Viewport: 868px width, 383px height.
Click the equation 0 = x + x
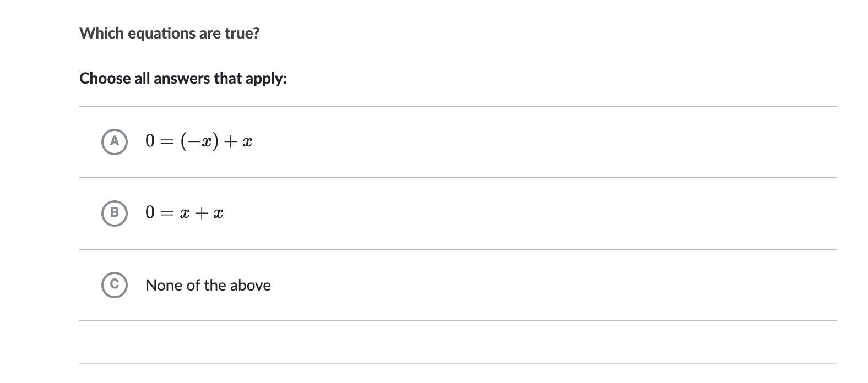[x=184, y=213]
